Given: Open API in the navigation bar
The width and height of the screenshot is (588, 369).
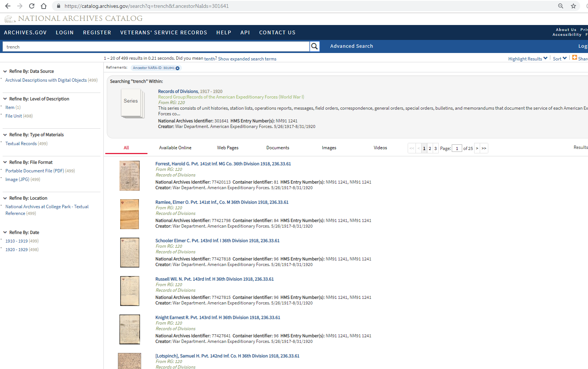Looking at the screenshot, I should click(245, 32).
